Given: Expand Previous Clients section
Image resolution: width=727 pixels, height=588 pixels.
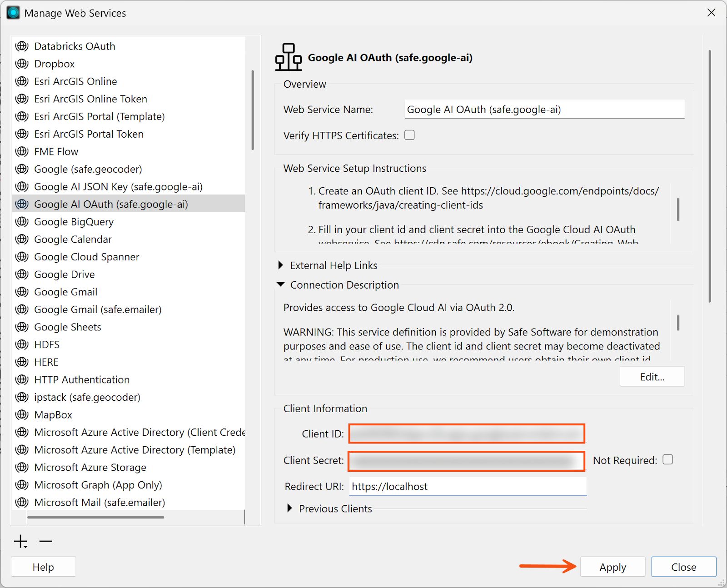Looking at the screenshot, I should tap(289, 508).
